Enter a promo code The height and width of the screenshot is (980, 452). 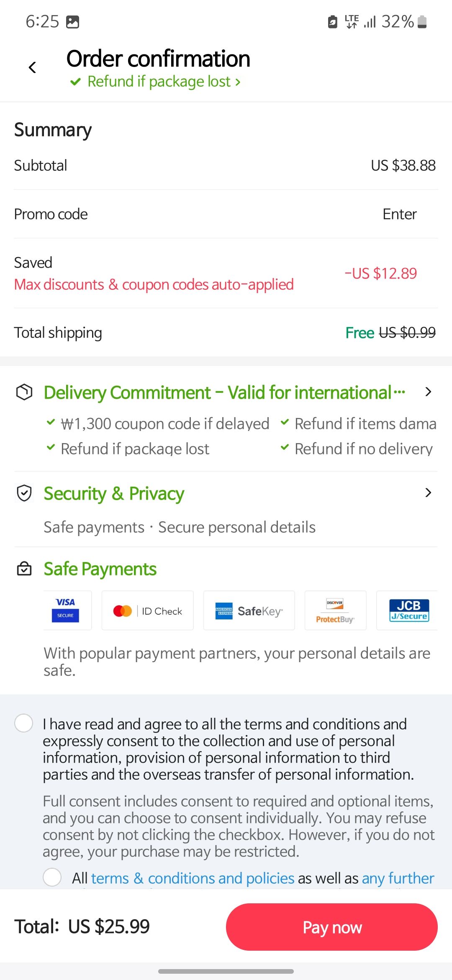click(x=399, y=214)
